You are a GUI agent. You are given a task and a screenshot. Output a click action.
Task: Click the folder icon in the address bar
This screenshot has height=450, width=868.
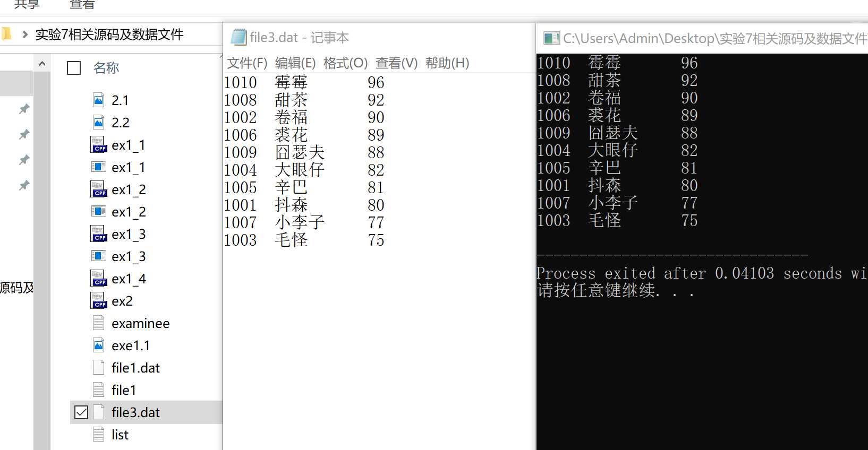6,34
